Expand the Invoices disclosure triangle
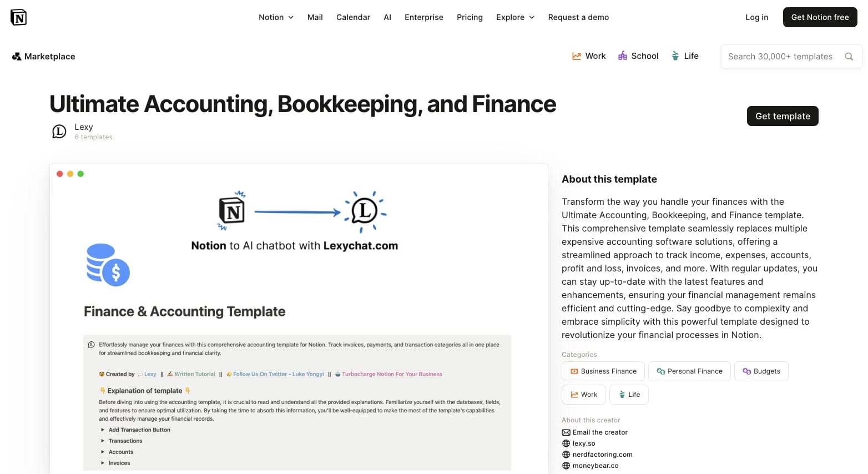The width and height of the screenshot is (868, 474). point(103,463)
